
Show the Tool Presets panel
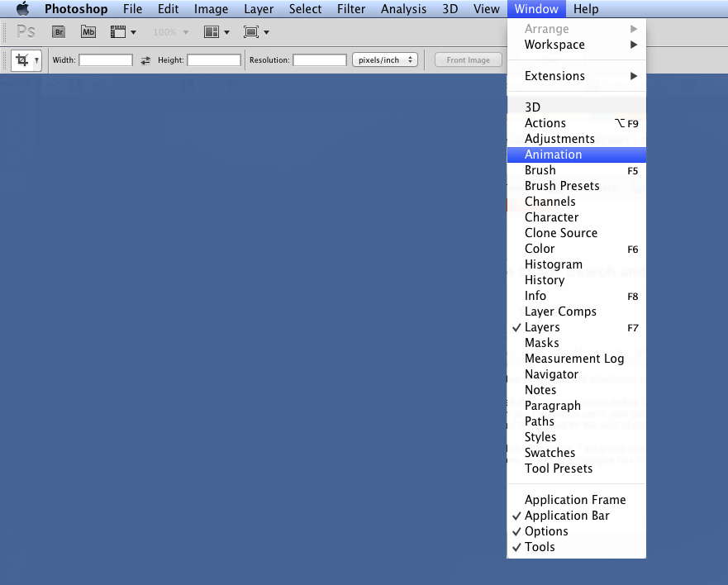577,468
